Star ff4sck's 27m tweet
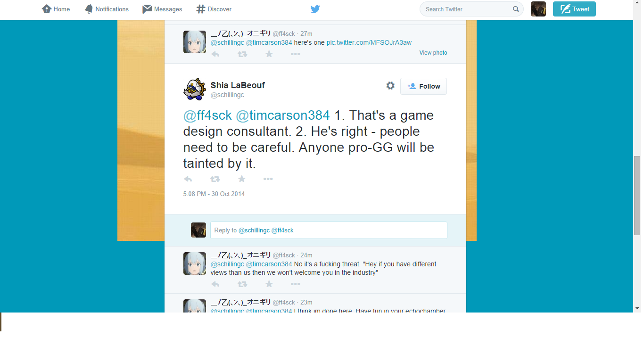 pyautogui.click(x=269, y=54)
